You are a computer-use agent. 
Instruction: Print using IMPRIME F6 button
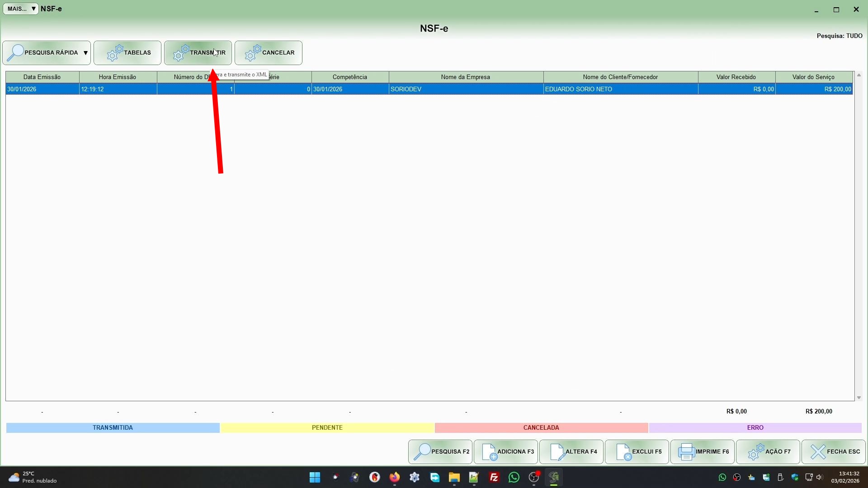coord(702,451)
